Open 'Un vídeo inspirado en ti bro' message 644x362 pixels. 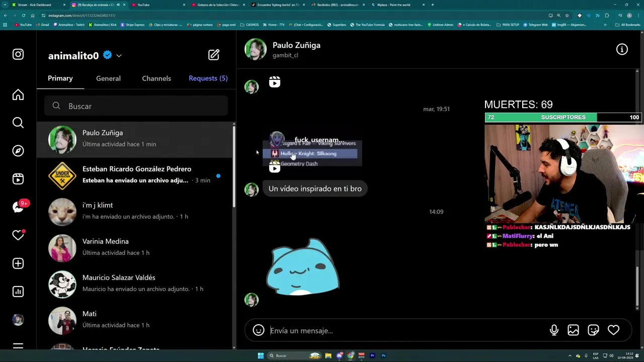pyautogui.click(x=315, y=189)
